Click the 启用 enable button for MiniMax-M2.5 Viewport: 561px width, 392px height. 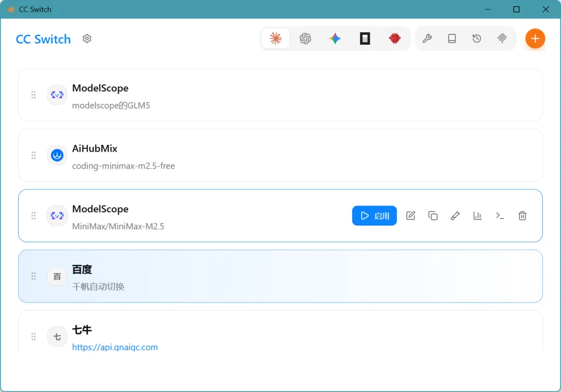[374, 215]
